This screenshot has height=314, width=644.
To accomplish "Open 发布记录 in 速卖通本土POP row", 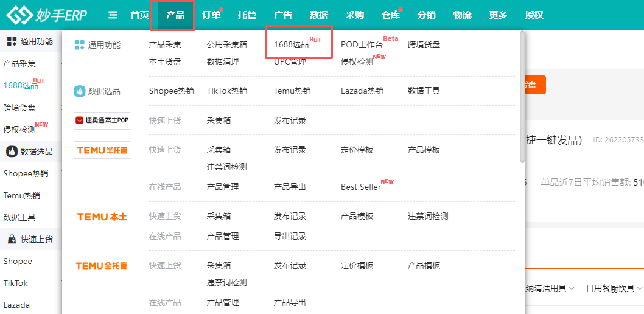I will pos(290,120).
